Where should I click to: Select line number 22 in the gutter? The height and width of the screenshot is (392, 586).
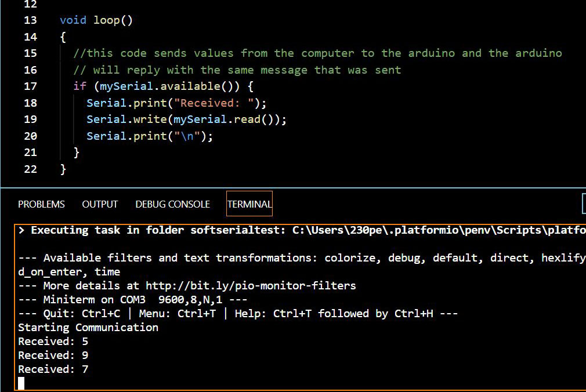(30, 169)
